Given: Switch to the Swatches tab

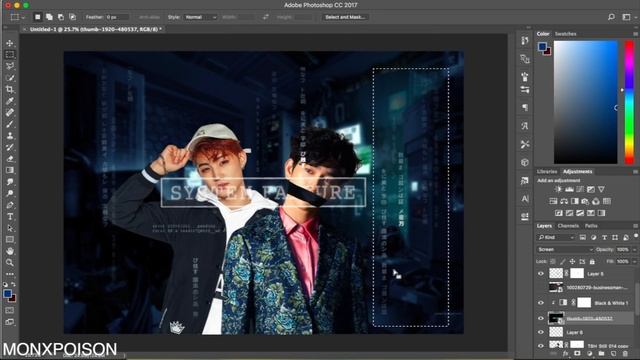Looking at the screenshot, I should tap(565, 34).
